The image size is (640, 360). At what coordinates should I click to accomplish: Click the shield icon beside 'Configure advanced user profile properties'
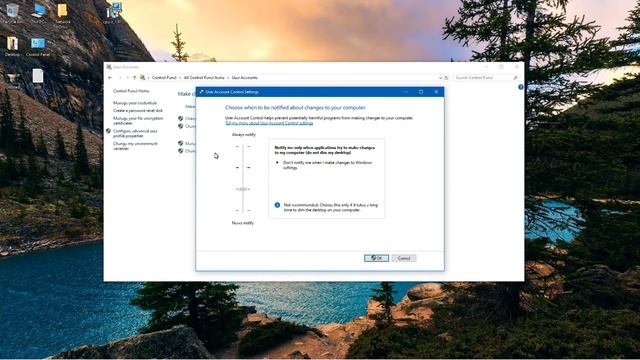[109, 131]
